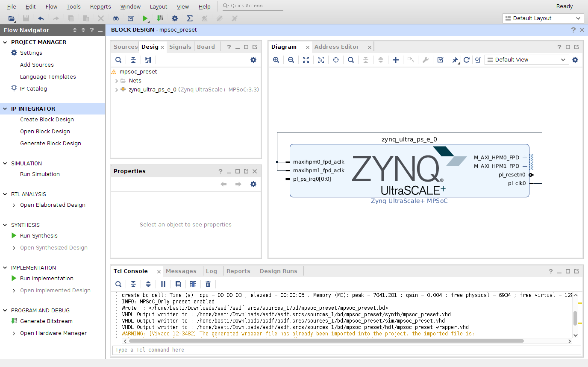Open the Reports menu

(100, 6)
